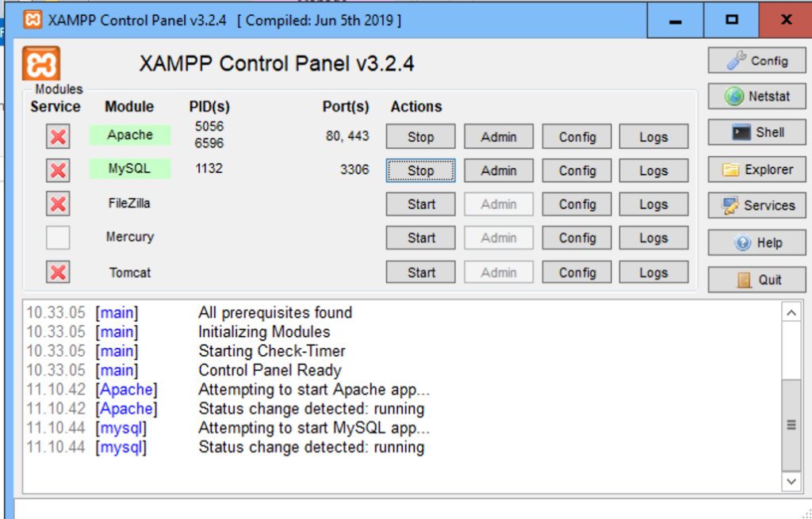Open Help with question mark icon
Viewport: 812px width, 519px height.
(756, 242)
